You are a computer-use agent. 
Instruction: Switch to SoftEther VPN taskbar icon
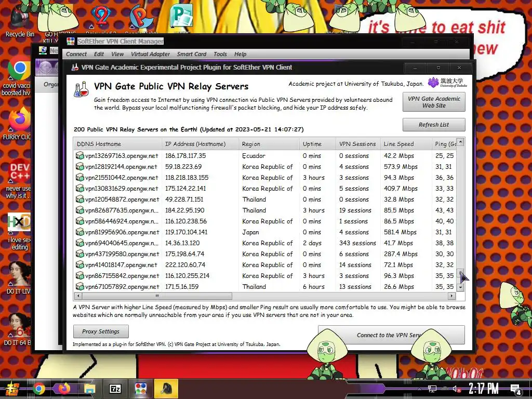(140, 389)
